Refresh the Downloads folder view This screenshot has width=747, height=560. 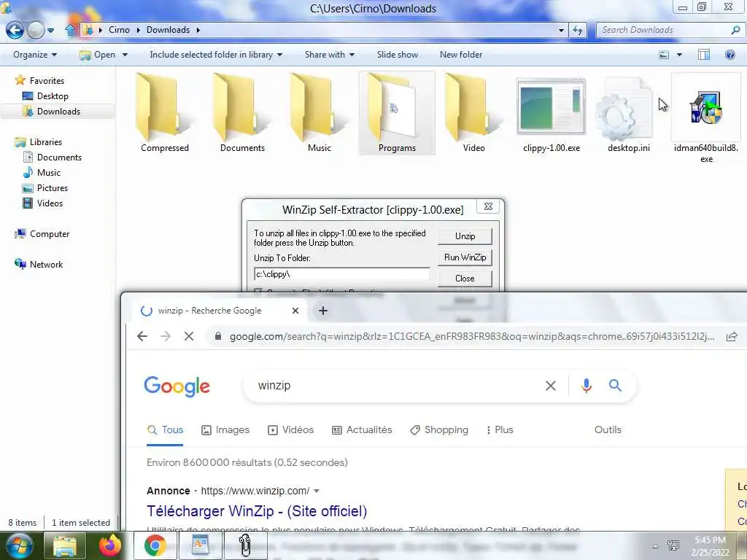click(578, 30)
